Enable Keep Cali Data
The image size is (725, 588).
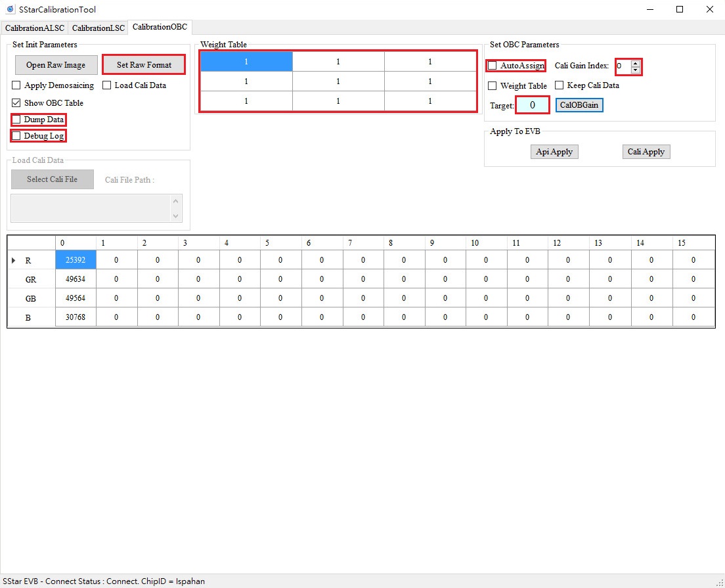coord(560,85)
